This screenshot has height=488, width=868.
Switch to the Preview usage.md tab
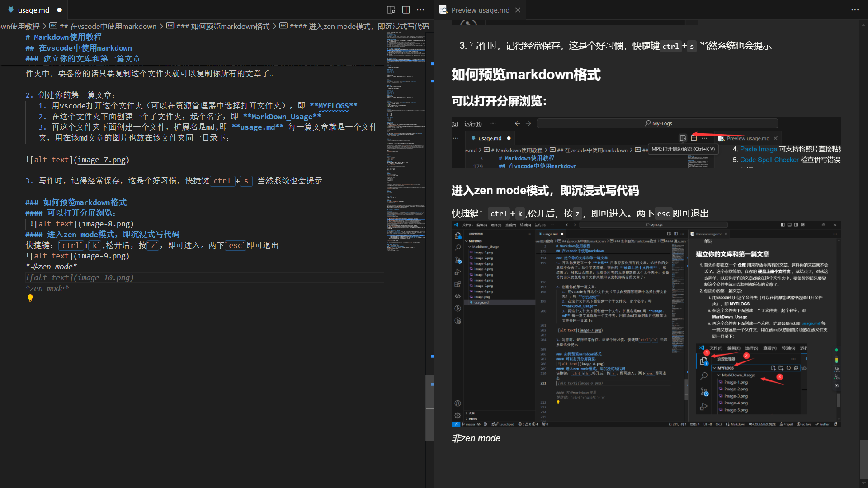click(x=480, y=10)
